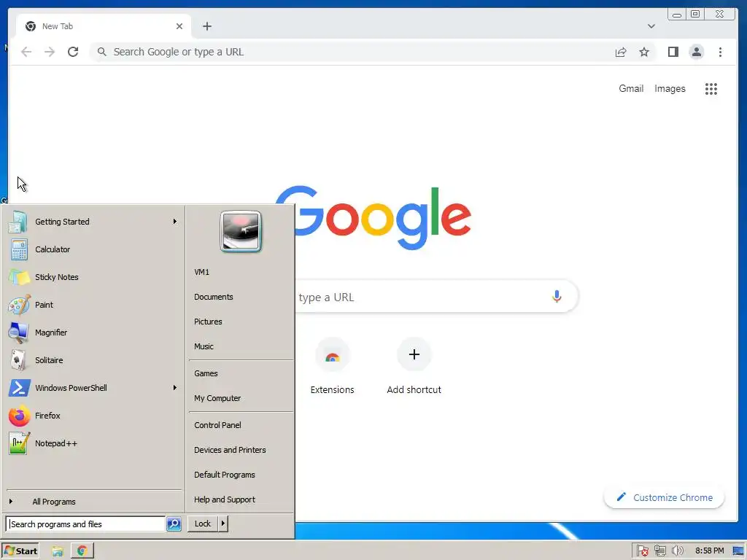Click the share page icon in the address bar
Viewport: 747px width, 560px height.
(x=620, y=52)
